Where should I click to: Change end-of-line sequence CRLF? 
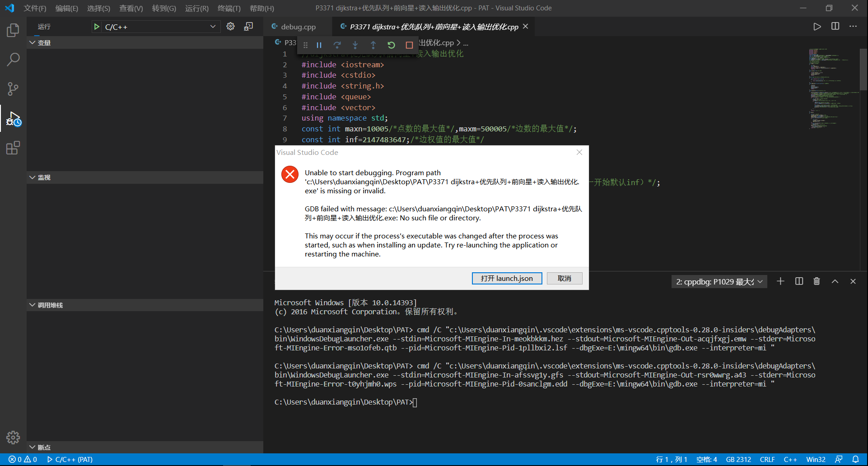click(x=767, y=459)
